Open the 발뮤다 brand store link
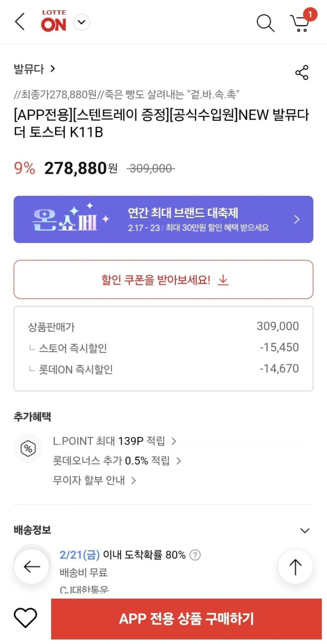The width and height of the screenshot is (327, 644). 34,69
